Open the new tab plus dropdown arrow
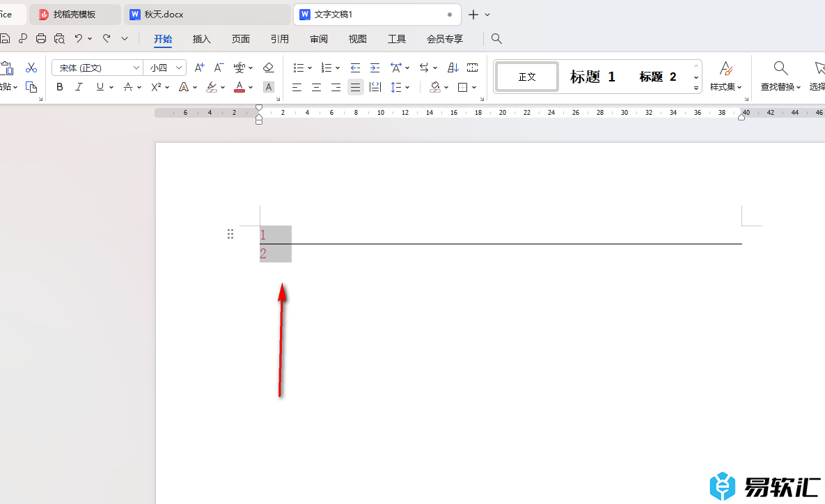The height and width of the screenshot is (504, 825). tap(487, 15)
